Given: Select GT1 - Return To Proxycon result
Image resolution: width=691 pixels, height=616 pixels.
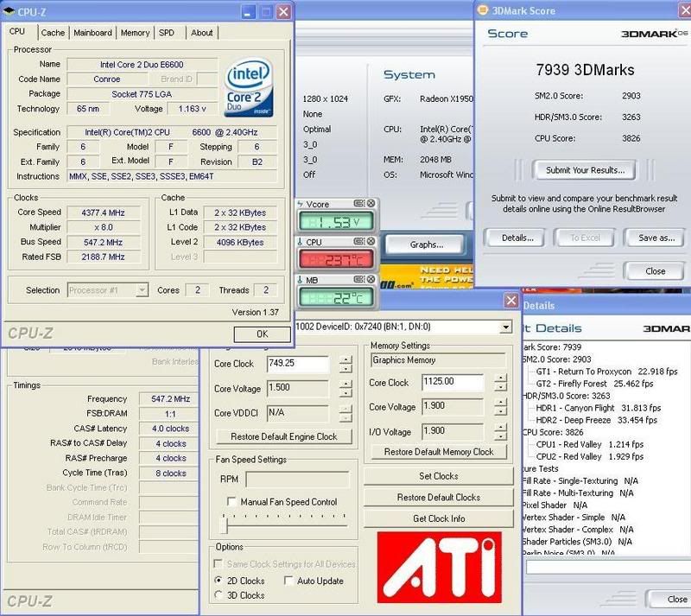Looking at the screenshot, I should (607, 372).
